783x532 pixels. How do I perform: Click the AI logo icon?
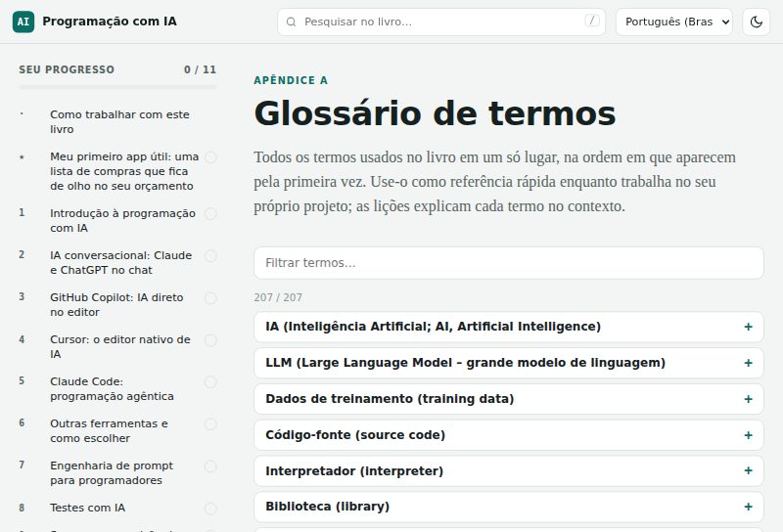point(23,22)
